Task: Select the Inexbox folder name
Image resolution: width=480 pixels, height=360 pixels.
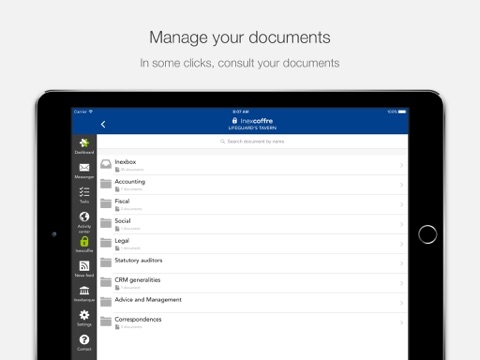Action: (x=125, y=162)
